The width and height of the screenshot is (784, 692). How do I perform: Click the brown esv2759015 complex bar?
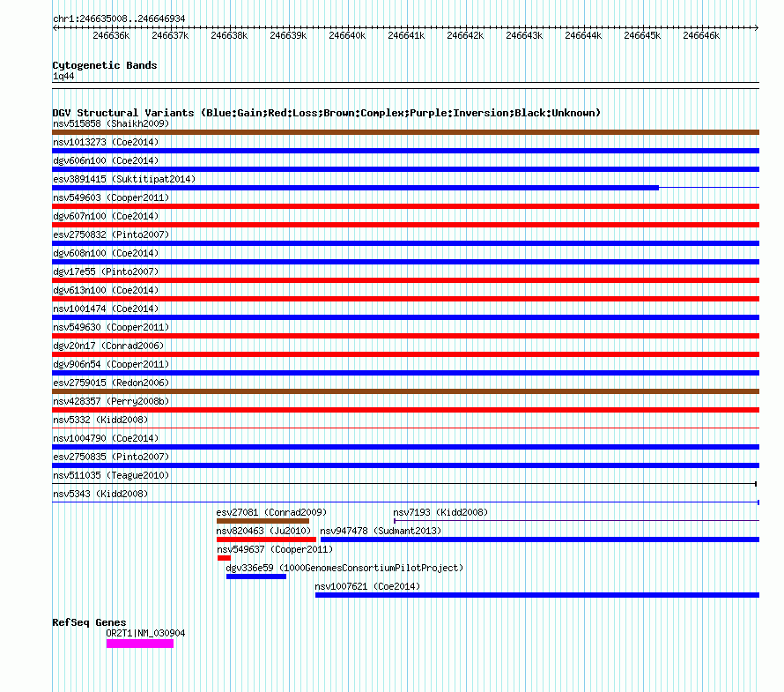coord(405,391)
